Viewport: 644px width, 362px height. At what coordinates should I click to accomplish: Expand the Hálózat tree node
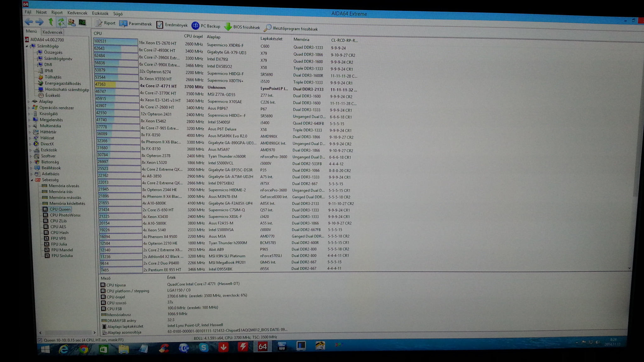click(x=30, y=138)
